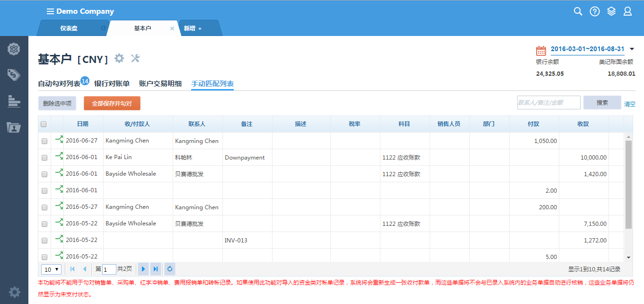Check the Kangming Chen 200.00 row
The height and width of the screenshot is (304, 644).
(x=44, y=207)
